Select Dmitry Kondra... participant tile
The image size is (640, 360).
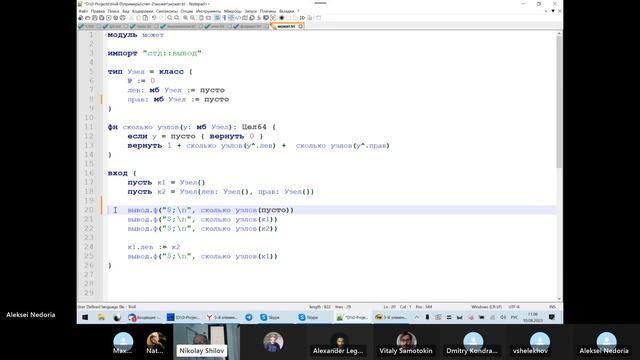click(472, 342)
